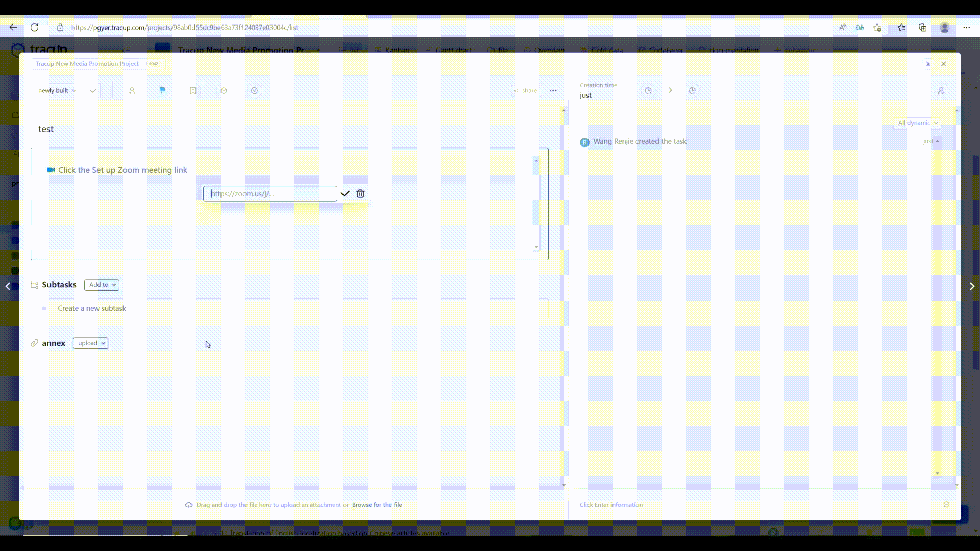
Task: Open the annex 'upload' dropdown
Action: tap(91, 343)
